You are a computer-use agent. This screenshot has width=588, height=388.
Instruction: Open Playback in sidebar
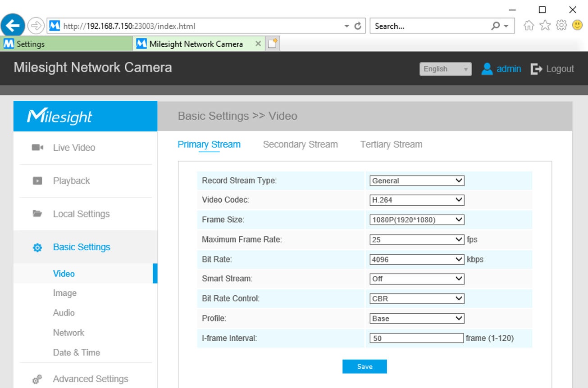71,181
